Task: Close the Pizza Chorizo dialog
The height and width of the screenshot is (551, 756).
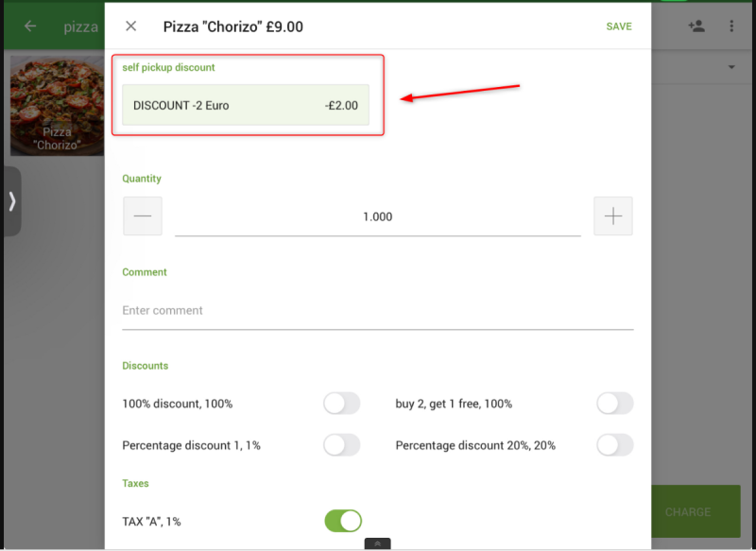Action: pyautogui.click(x=131, y=26)
